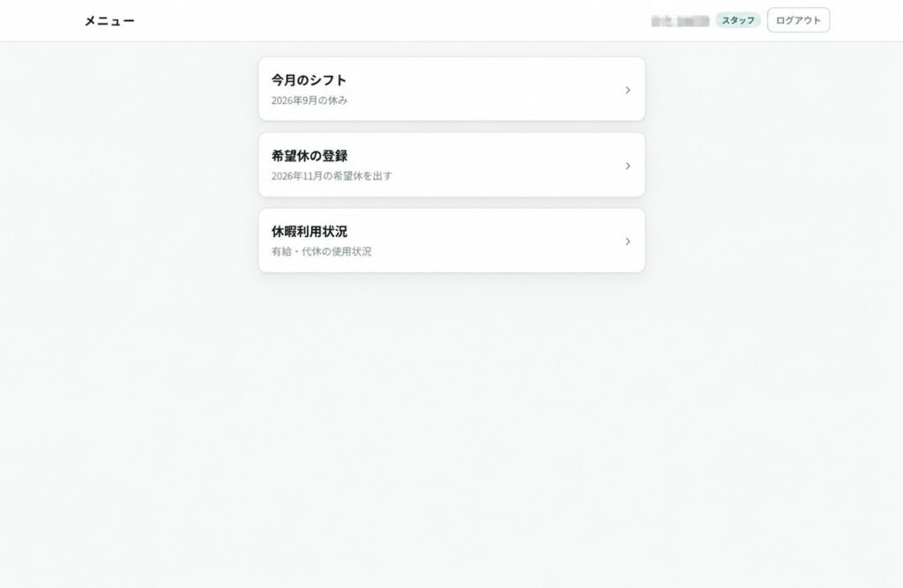Open the 希望休の登録 card
The width and height of the screenshot is (903, 588).
(451, 165)
